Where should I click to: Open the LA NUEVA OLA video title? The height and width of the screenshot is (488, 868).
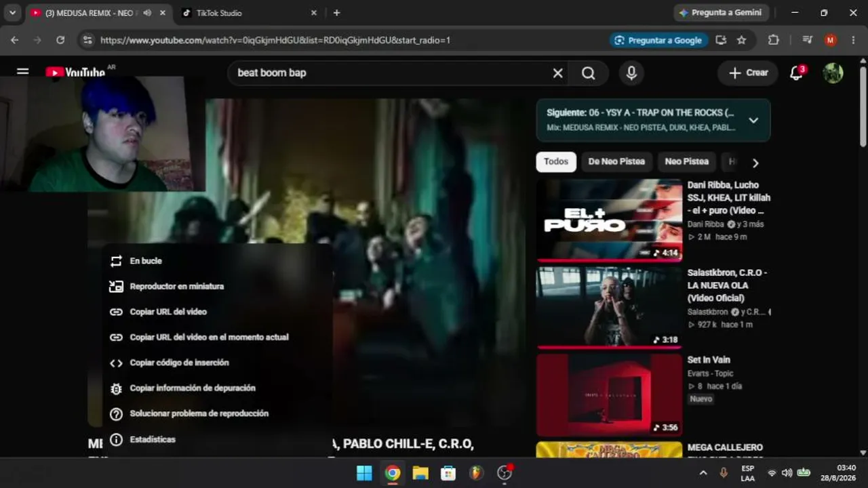pyautogui.click(x=727, y=285)
